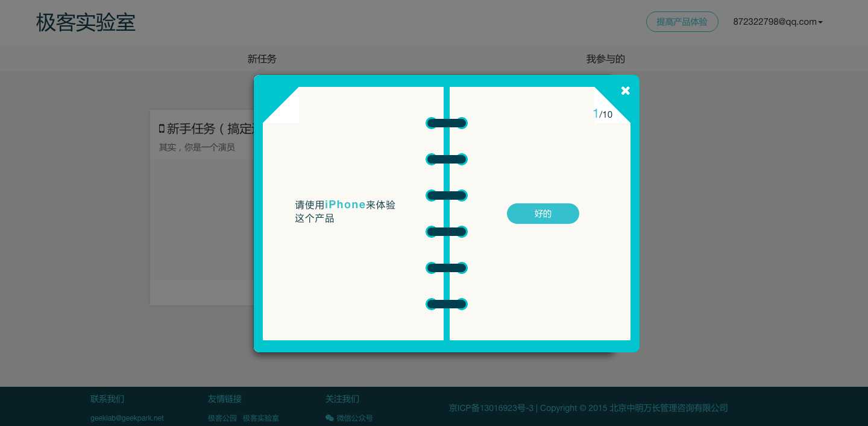The width and height of the screenshot is (868, 426).
Task: Click the 提高产品体验 button
Action: (x=682, y=22)
